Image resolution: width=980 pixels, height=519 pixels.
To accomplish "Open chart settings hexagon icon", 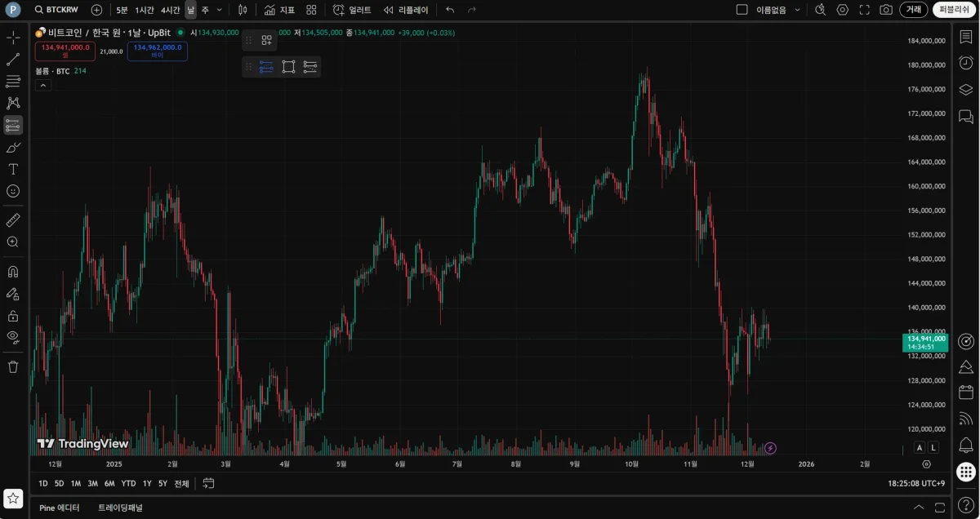I will click(843, 10).
